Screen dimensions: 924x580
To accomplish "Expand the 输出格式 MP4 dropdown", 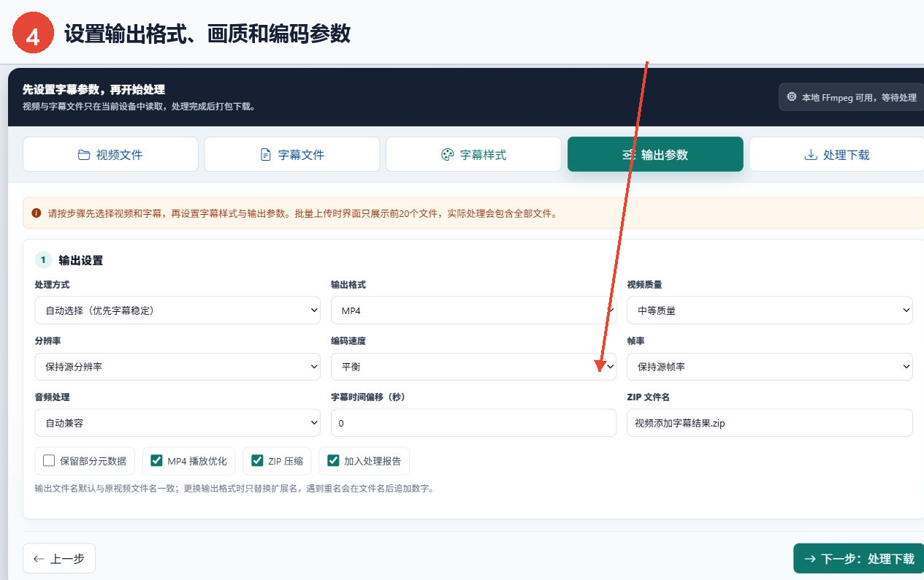I will 473,310.
